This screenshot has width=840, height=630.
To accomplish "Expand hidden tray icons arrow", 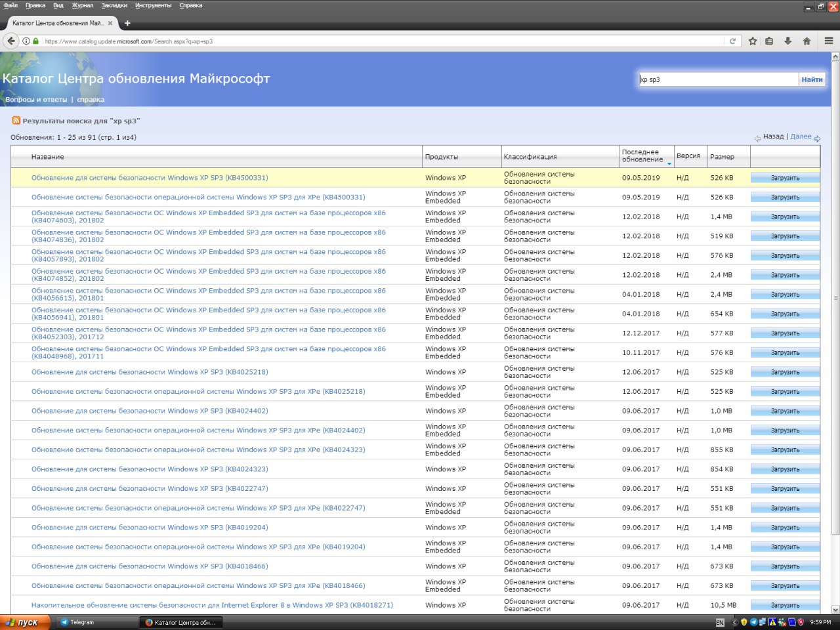I will [x=734, y=622].
